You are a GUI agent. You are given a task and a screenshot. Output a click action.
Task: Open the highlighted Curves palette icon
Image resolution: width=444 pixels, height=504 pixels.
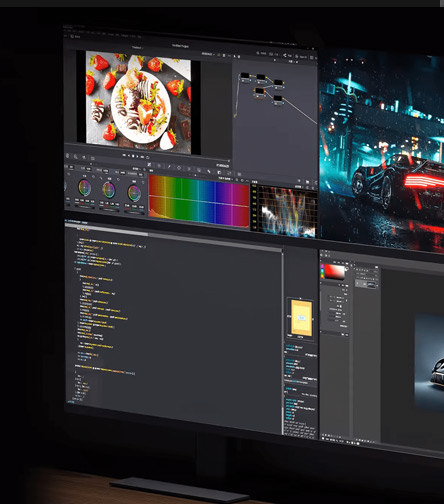149,165
